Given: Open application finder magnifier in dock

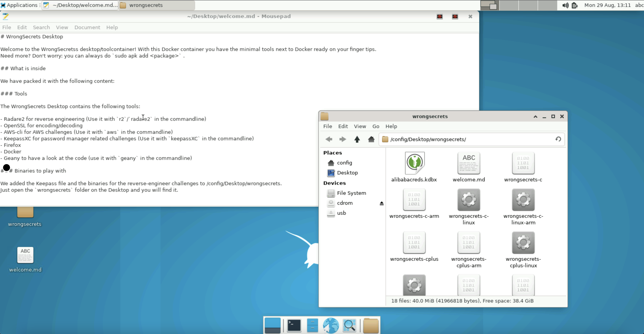Looking at the screenshot, I should coord(349,325).
